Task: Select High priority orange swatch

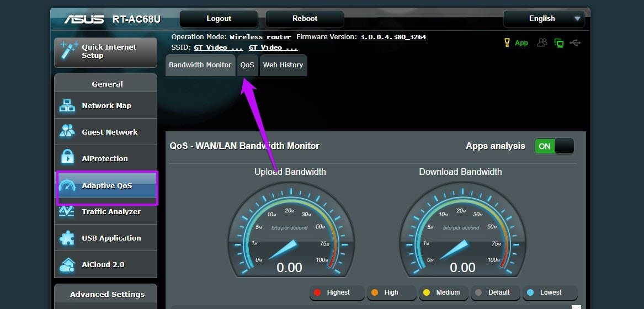Action: click(x=375, y=292)
